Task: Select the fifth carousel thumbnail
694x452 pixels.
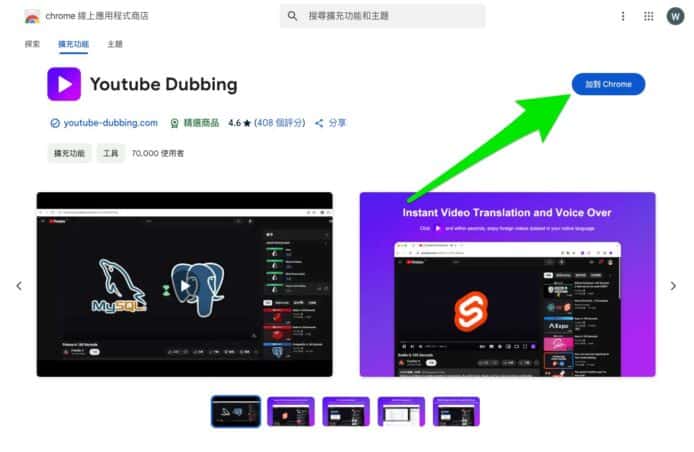Action: click(x=456, y=411)
